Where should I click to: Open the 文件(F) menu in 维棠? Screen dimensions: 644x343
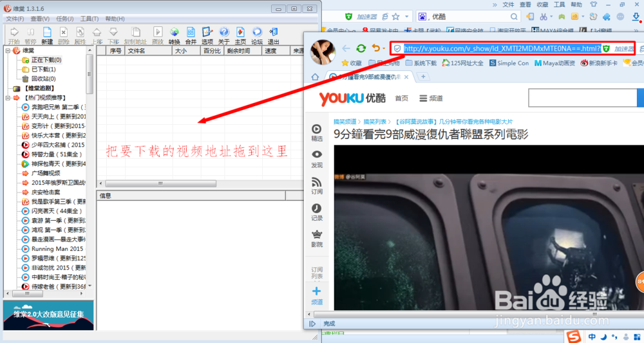pos(15,19)
